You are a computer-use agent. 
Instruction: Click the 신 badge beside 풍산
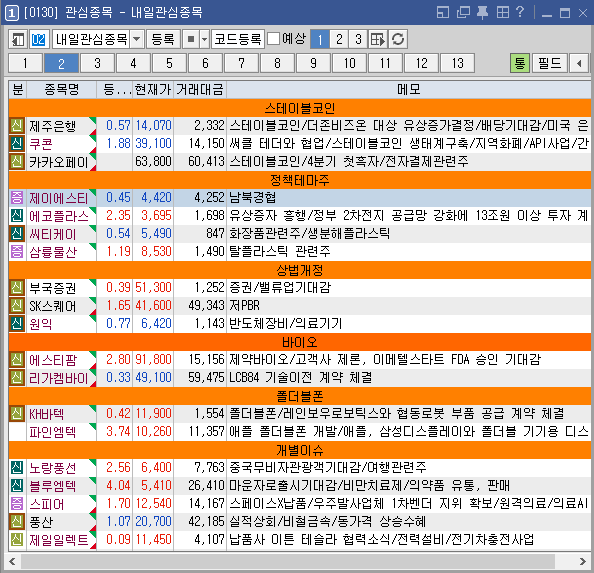[17, 521]
